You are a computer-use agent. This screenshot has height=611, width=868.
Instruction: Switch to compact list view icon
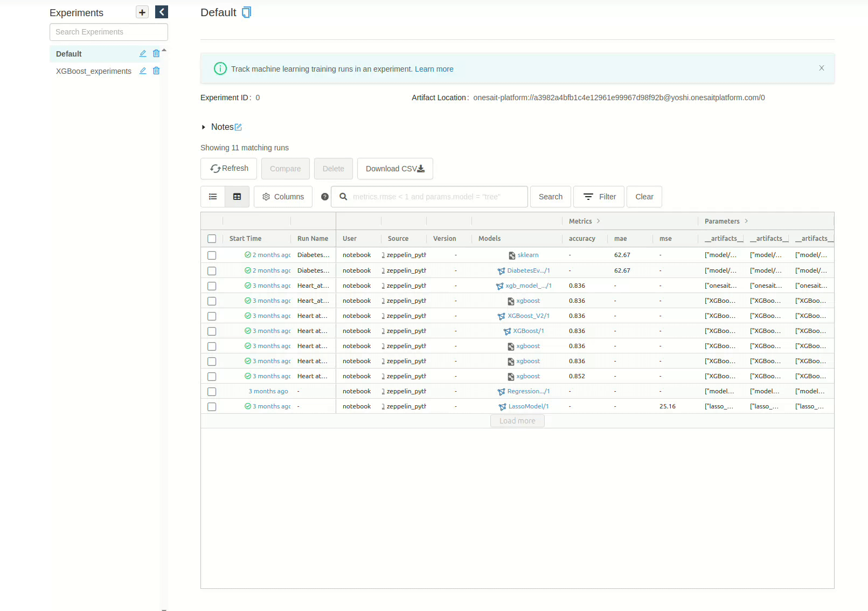[213, 197]
